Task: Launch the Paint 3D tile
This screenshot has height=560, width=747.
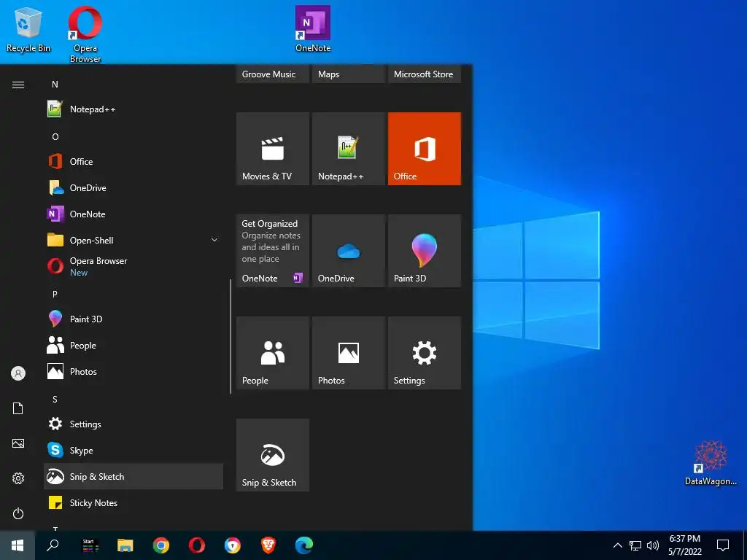Action: [425, 251]
